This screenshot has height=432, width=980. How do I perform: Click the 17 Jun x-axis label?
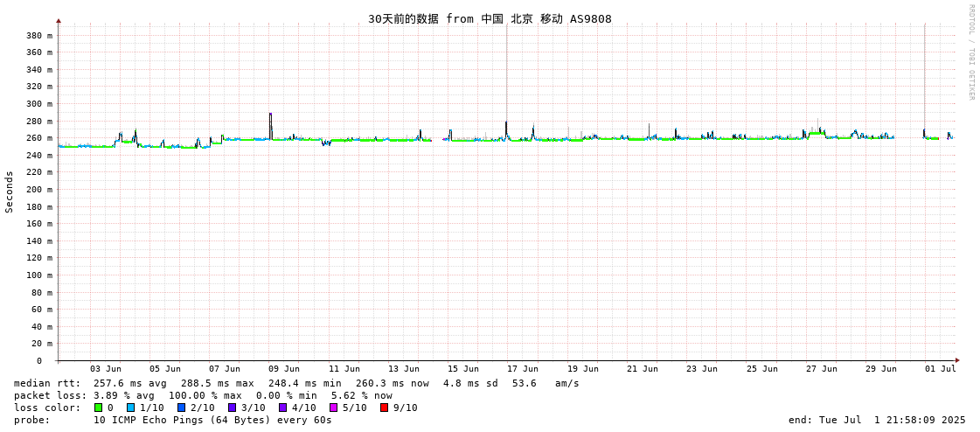(523, 369)
